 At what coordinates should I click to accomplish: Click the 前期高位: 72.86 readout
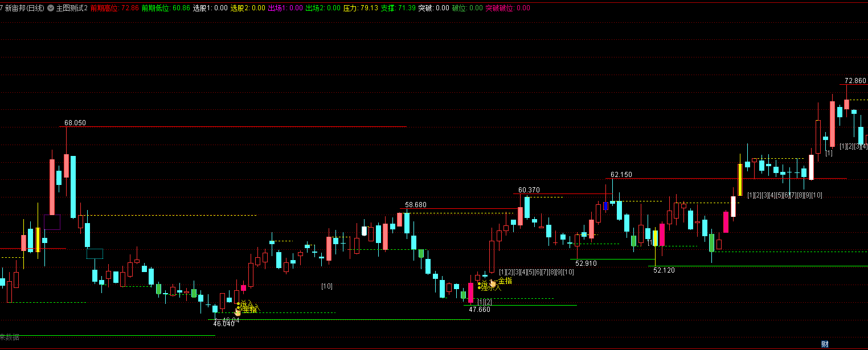pyautogui.click(x=114, y=9)
